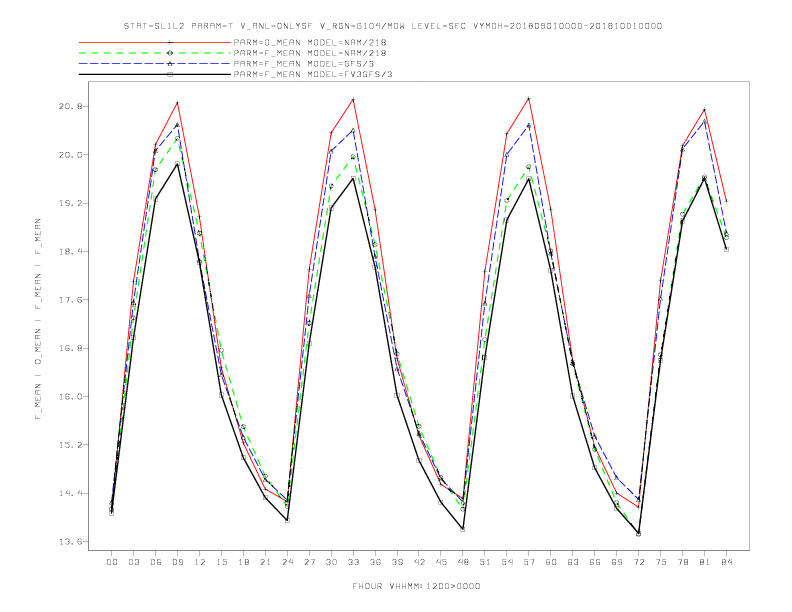Click x-axis forecast hour label 12
This screenshot has height=612, width=792.
[200, 562]
